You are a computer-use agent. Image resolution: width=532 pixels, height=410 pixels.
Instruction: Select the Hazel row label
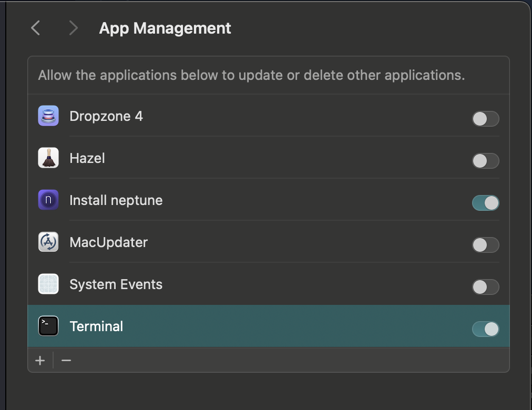pos(87,158)
